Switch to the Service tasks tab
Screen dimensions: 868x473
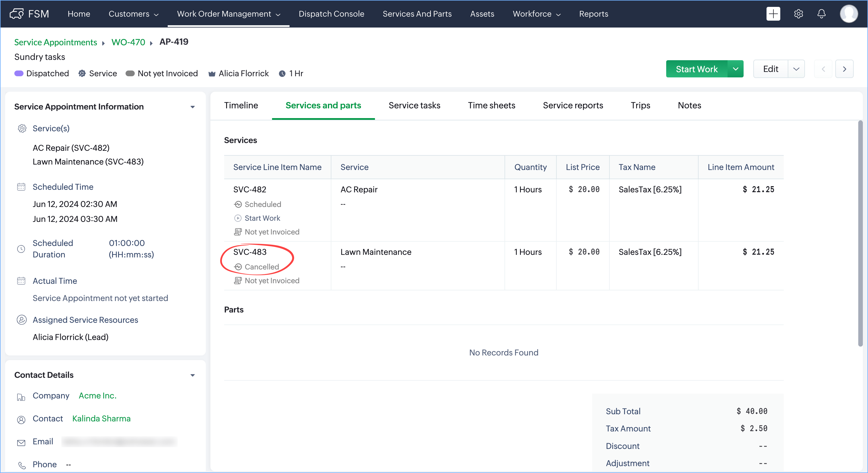click(x=414, y=105)
